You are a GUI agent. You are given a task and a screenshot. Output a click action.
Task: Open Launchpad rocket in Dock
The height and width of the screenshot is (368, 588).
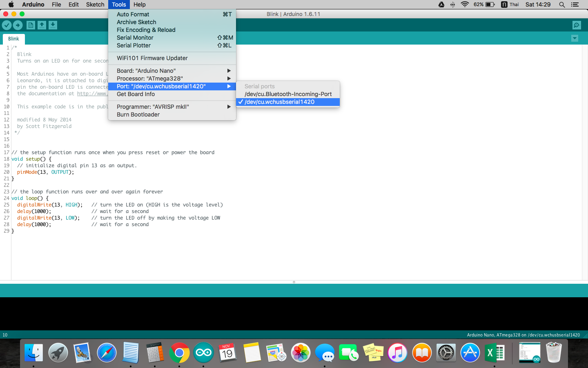click(58, 352)
